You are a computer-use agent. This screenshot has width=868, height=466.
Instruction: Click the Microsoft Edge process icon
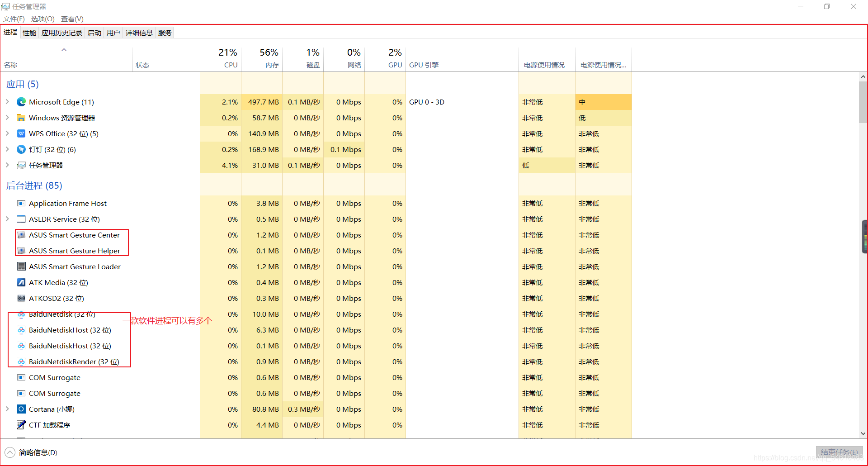[x=21, y=102]
